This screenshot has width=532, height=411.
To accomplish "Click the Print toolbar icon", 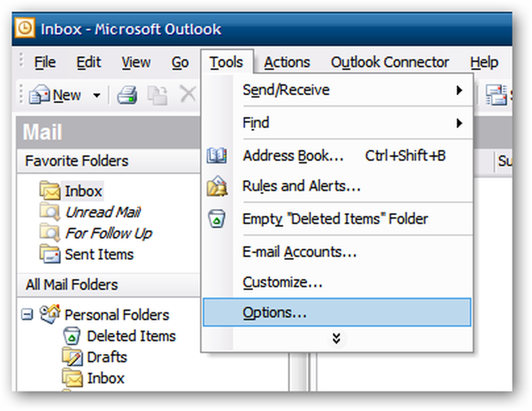I will [x=127, y=95].
